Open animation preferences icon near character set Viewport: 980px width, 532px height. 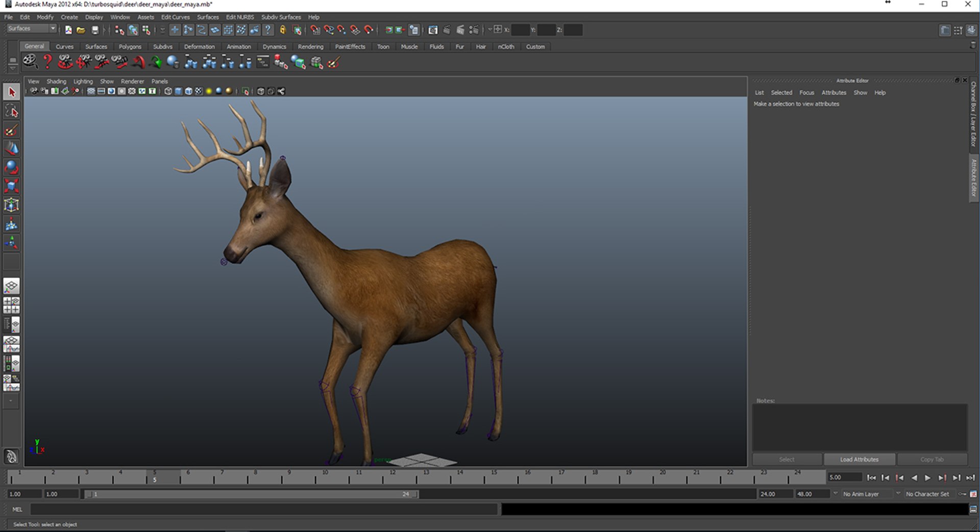click(973, 494)
